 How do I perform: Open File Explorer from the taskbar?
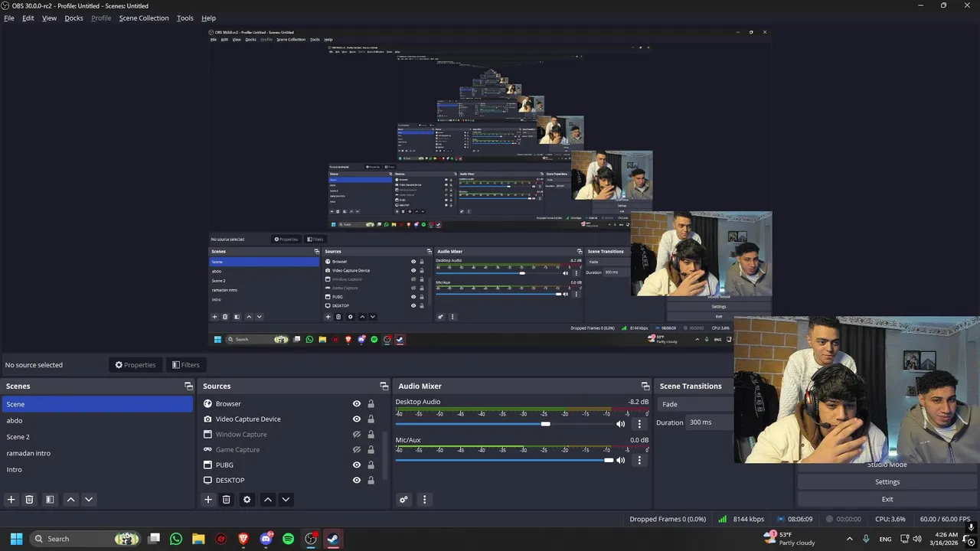pos(198,539)
